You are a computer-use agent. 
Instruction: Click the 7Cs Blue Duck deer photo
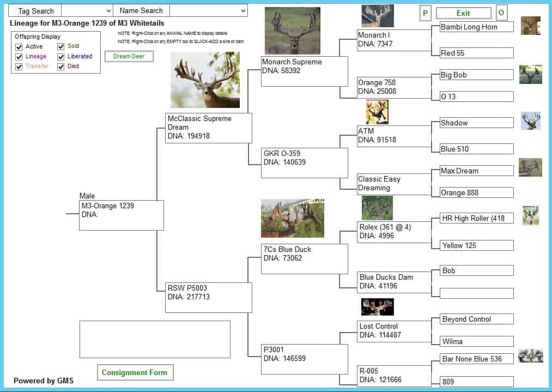(292, 218)
